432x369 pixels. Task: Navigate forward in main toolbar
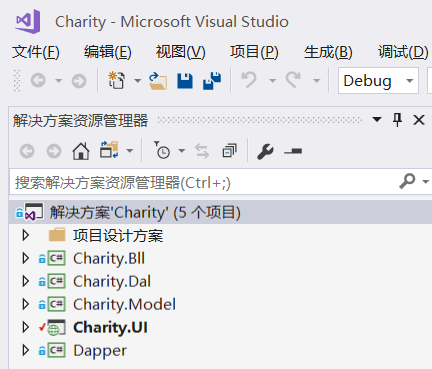click(x=79, y=80)
